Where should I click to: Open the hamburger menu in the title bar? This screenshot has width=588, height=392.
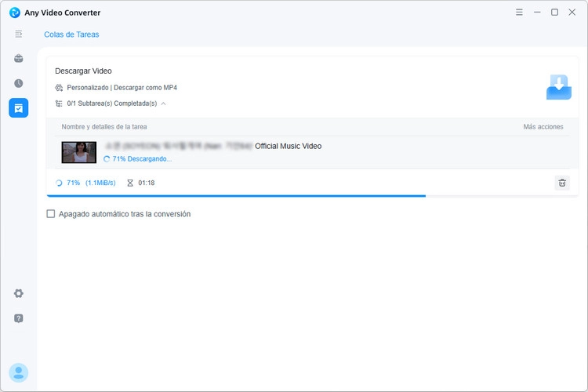point(519,13)
